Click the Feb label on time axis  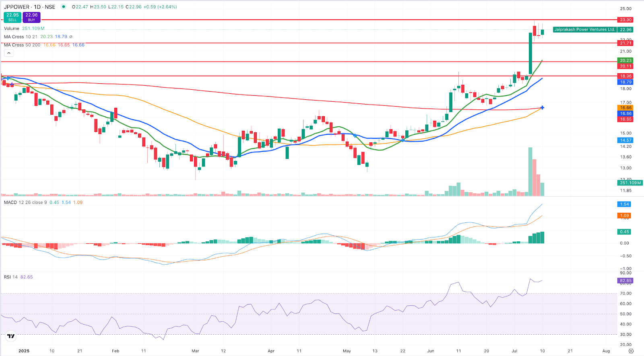pyautogui.click(x=116, y=351)
